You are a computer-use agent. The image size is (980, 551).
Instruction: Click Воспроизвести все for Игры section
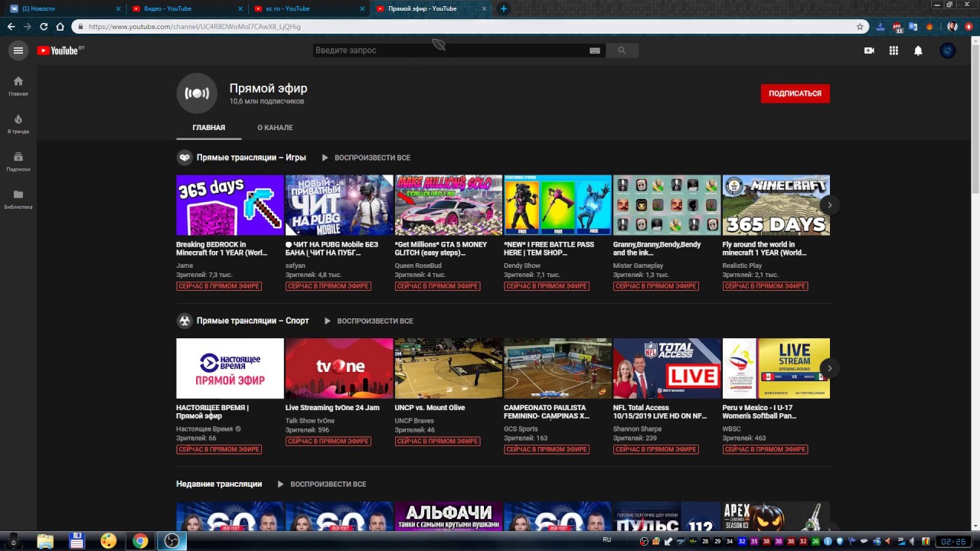click(366, 158)
